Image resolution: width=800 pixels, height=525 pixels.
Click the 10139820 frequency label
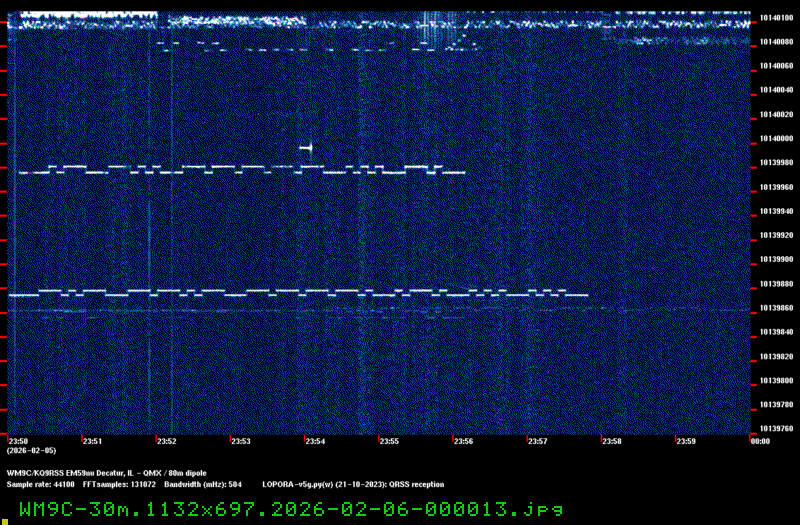coord(776,357)
